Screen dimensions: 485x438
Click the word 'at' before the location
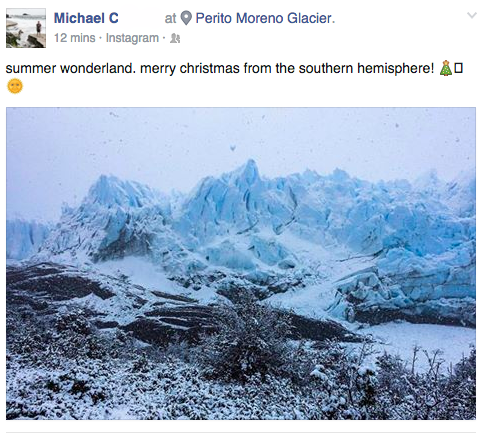point(170,18)
